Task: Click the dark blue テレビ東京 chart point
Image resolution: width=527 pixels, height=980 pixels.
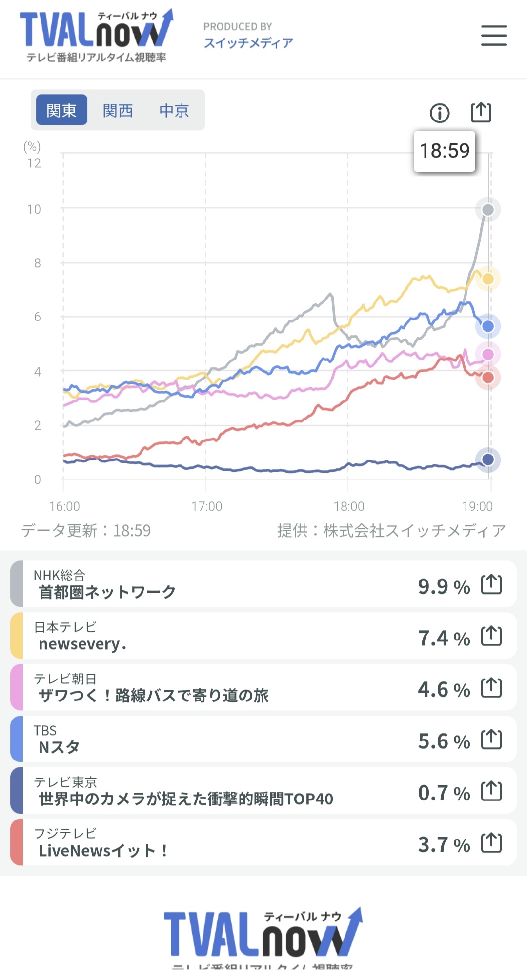Action: 487,460
